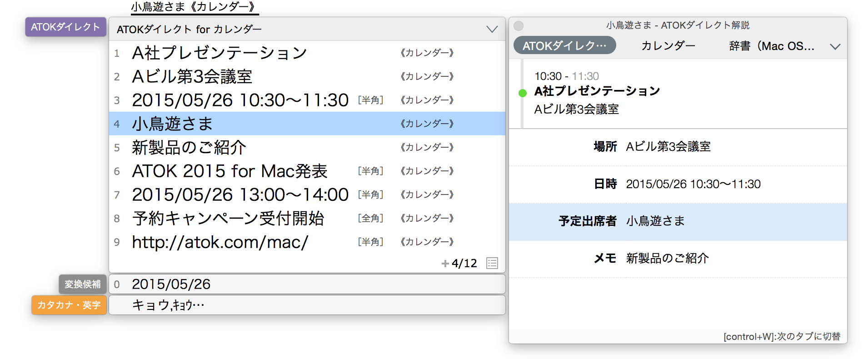Click the 日時 row 2015/05/26 10:30〜11:30

point(678,184)
